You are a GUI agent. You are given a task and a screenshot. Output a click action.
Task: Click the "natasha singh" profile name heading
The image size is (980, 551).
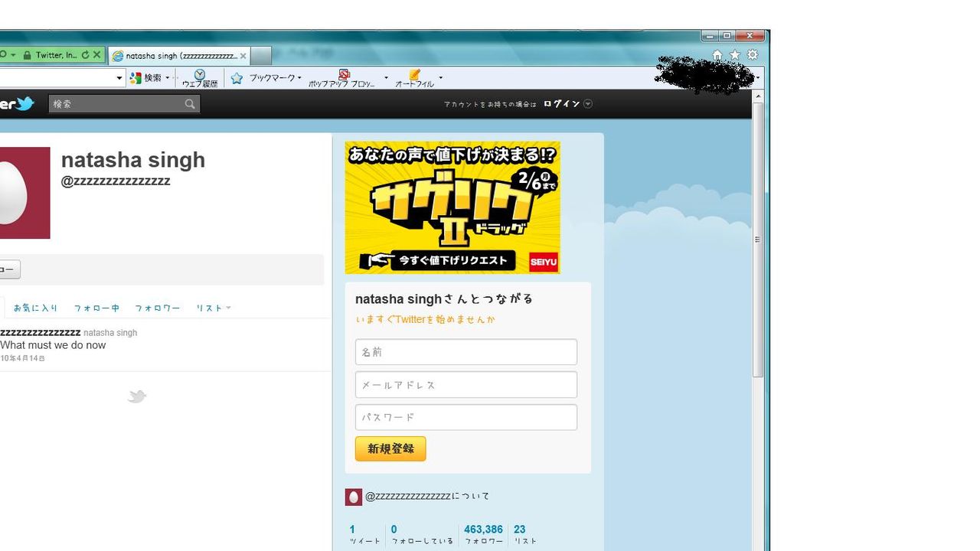tap(133, 160)
